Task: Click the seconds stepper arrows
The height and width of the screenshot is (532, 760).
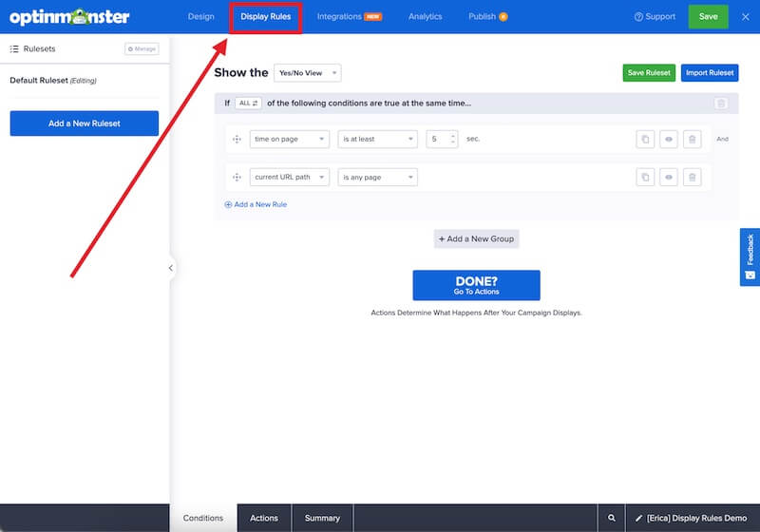Action: tap(453, 139)
